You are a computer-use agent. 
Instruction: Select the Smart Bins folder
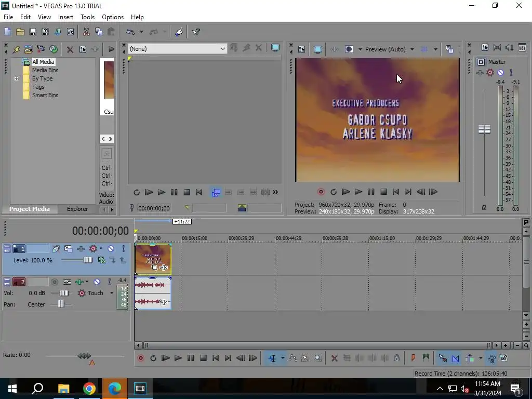tap(45, 96)
